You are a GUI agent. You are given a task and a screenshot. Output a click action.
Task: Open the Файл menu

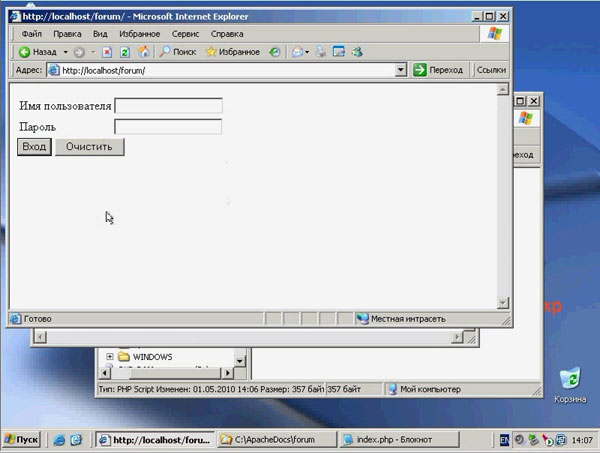tap(31, 34)
